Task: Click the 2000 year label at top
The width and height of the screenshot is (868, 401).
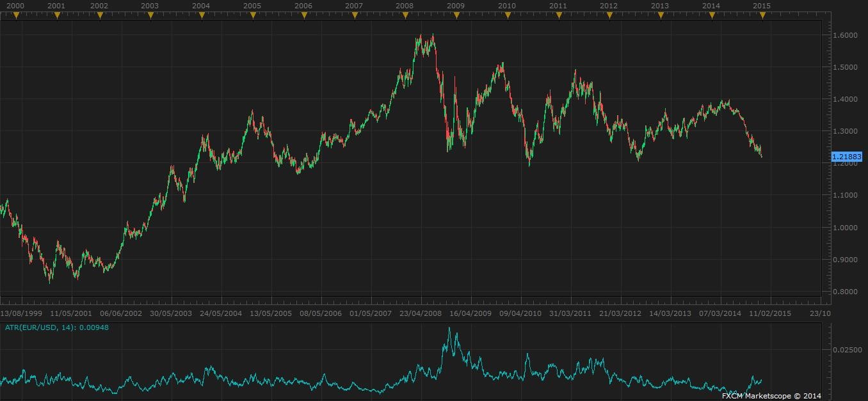Action: pos(15,5)
